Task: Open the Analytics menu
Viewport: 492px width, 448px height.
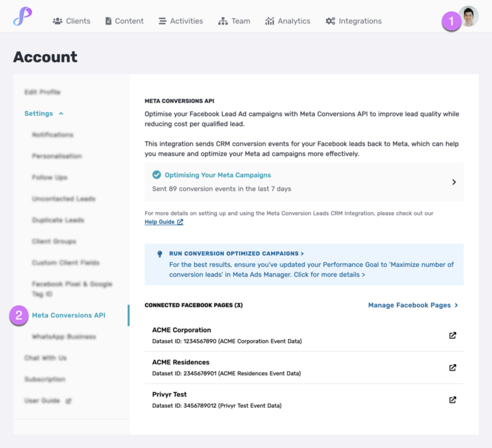Action: tap(288, 21)
